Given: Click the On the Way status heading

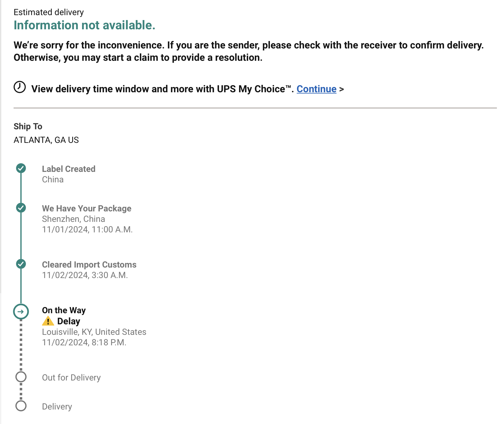Looking at the screenshot, I should click(64, 310).
